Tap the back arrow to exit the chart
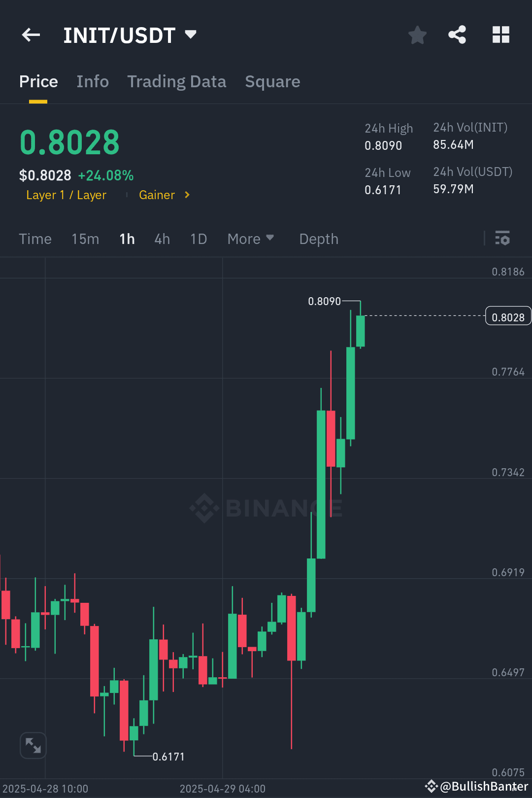This screenshot has width=532, height=798. pos(31,35)
